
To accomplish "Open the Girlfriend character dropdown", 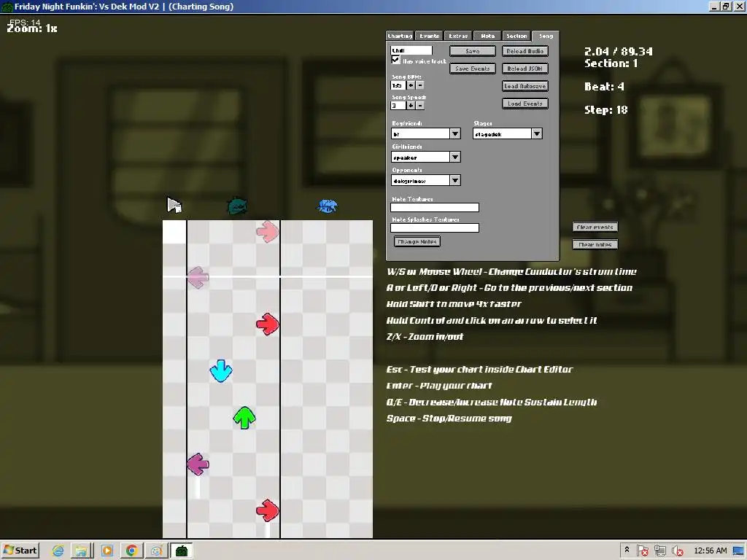I will pos(455,157).
